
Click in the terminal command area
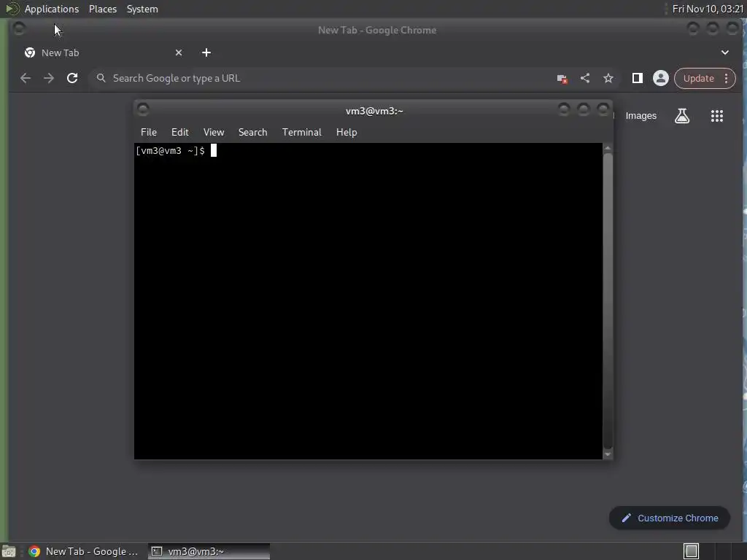tap(368, 301)
